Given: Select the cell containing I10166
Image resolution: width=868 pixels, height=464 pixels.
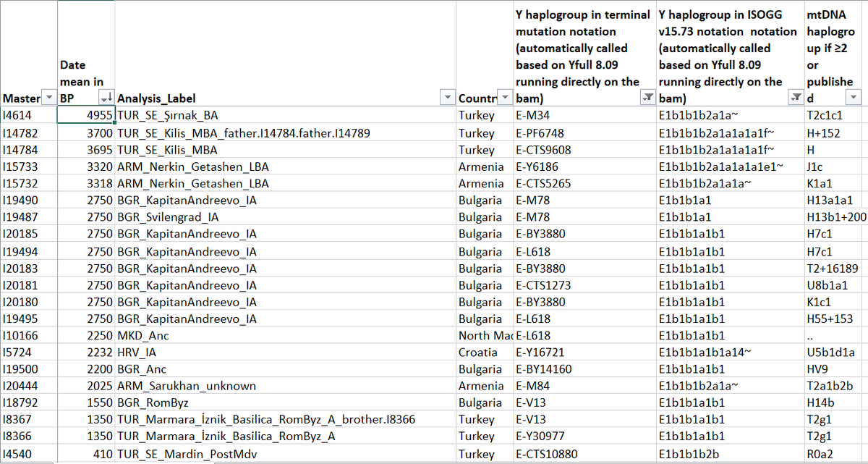Looking at the screenshot, I should pyautogui.click(x=29, y=335).
